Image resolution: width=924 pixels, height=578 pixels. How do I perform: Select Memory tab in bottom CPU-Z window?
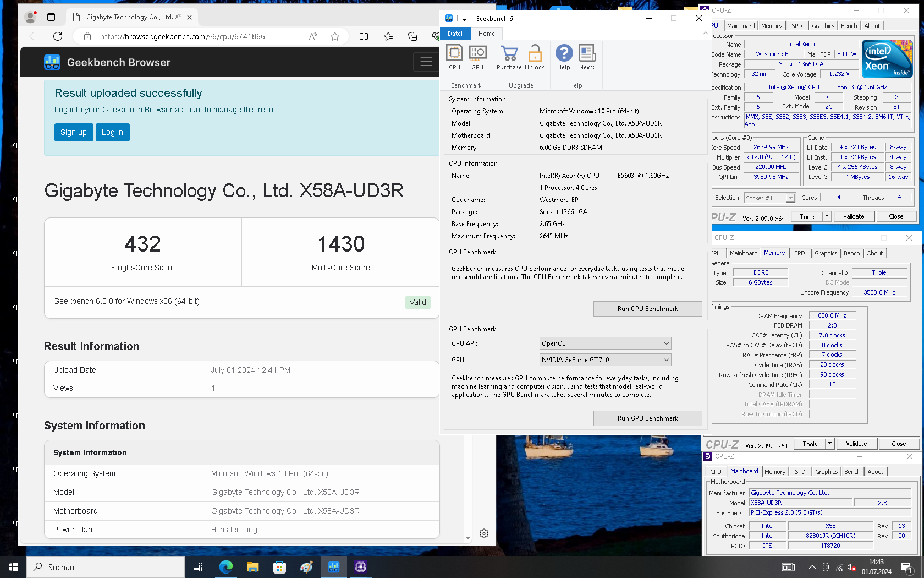click(x=775, y=472)
